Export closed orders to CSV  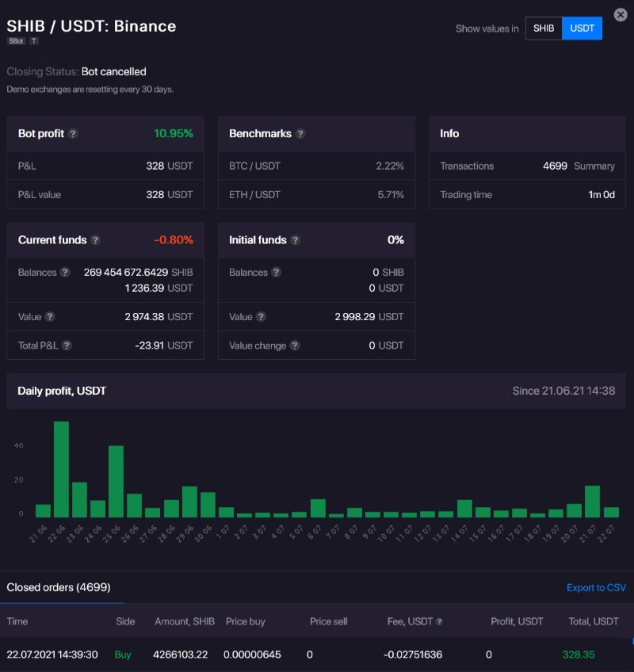[596, 587]
